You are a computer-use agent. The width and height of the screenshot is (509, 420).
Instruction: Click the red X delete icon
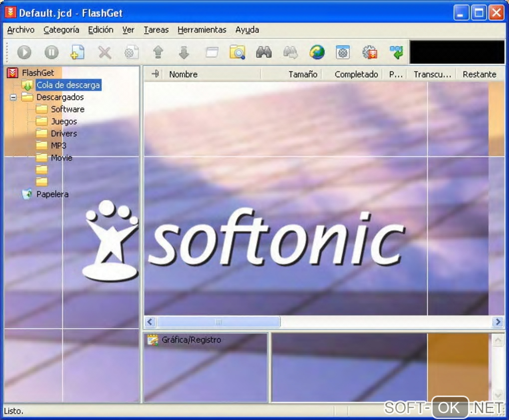104,52
